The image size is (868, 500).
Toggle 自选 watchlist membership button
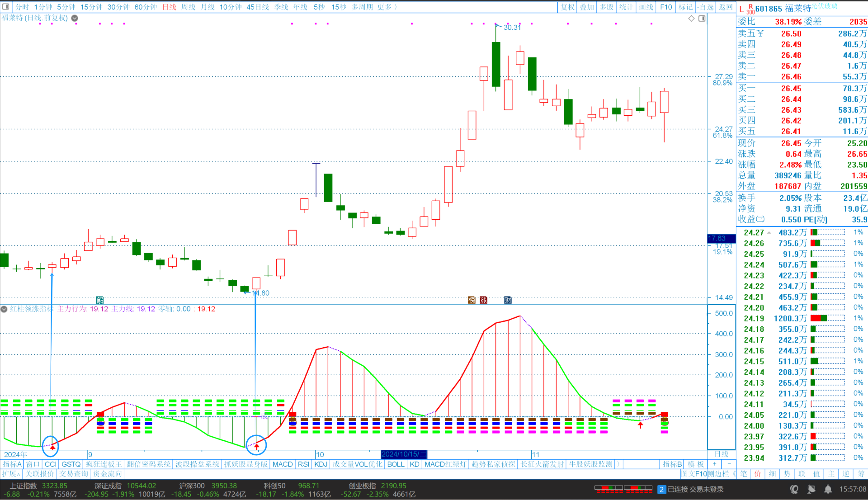click(x=705, y=7)
